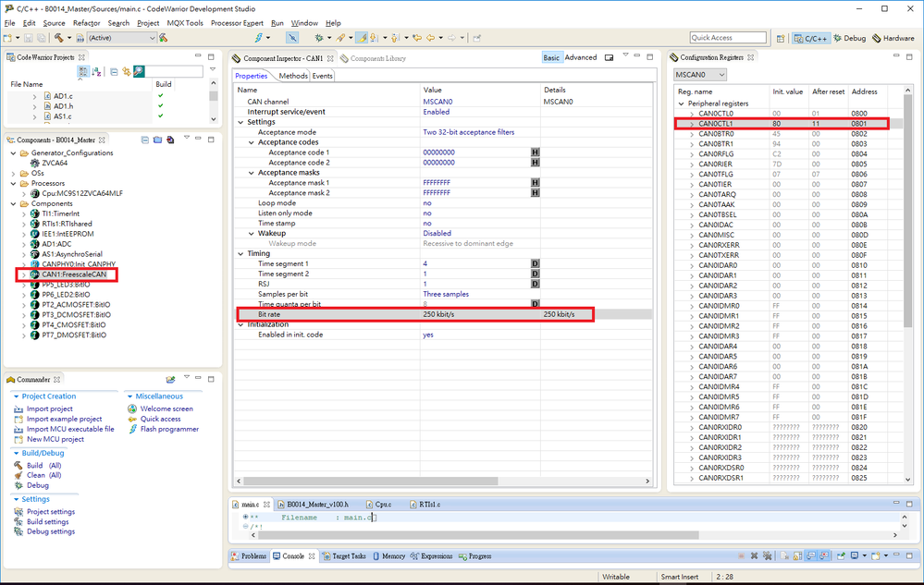Open the MQX Tools menu
The image size is (924, 585).
tap(184, 23)
